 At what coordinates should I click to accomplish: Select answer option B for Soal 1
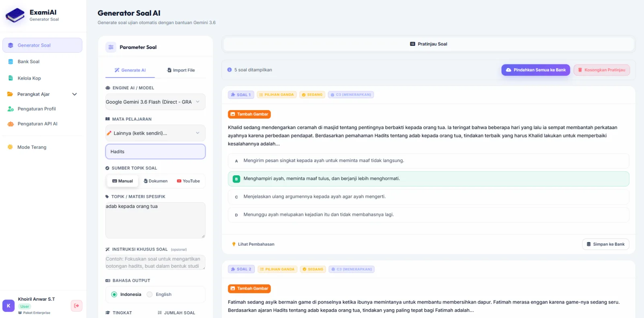pyautogui.click(x=428, y=179)
